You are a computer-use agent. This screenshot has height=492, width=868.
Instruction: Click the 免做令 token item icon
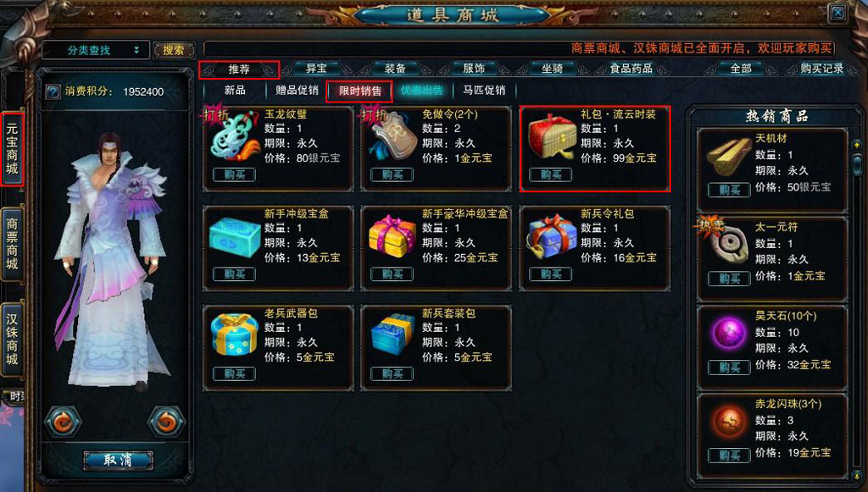click(393, 136)
